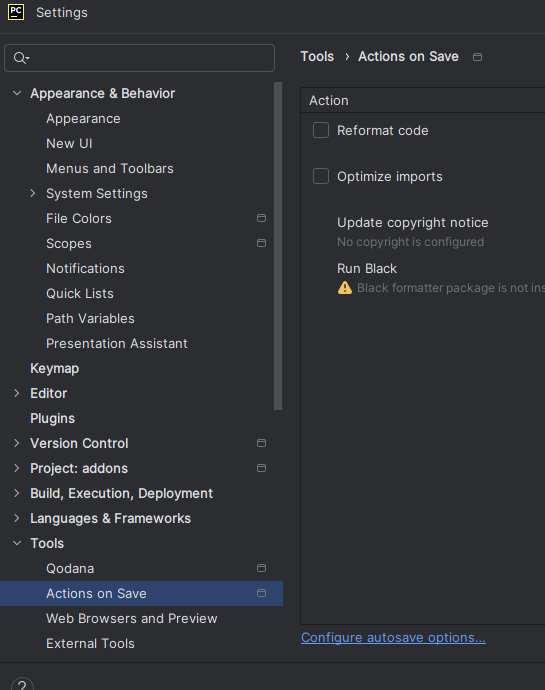Click the settings search field
The width and height of the screenshot is (545, 690).
click(x=140, y=58)
